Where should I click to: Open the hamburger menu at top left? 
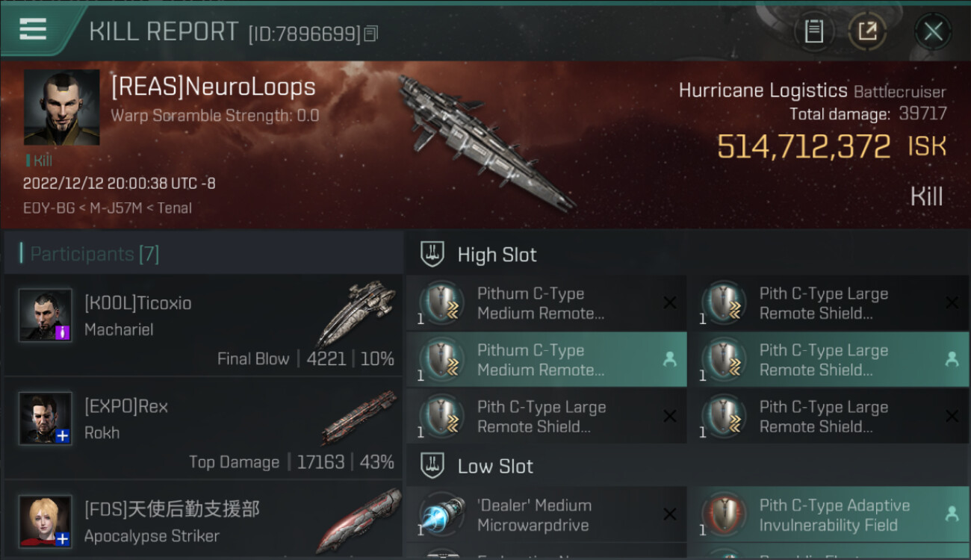[33, 29]
